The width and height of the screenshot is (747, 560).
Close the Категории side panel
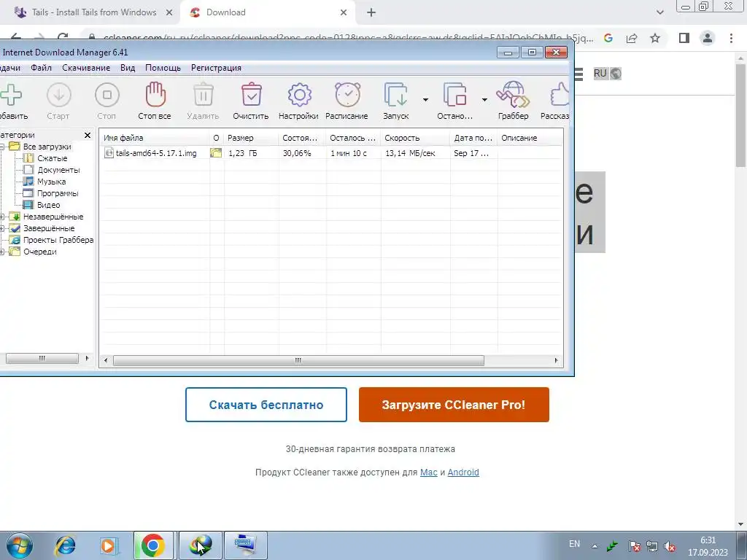click(88, 135)
